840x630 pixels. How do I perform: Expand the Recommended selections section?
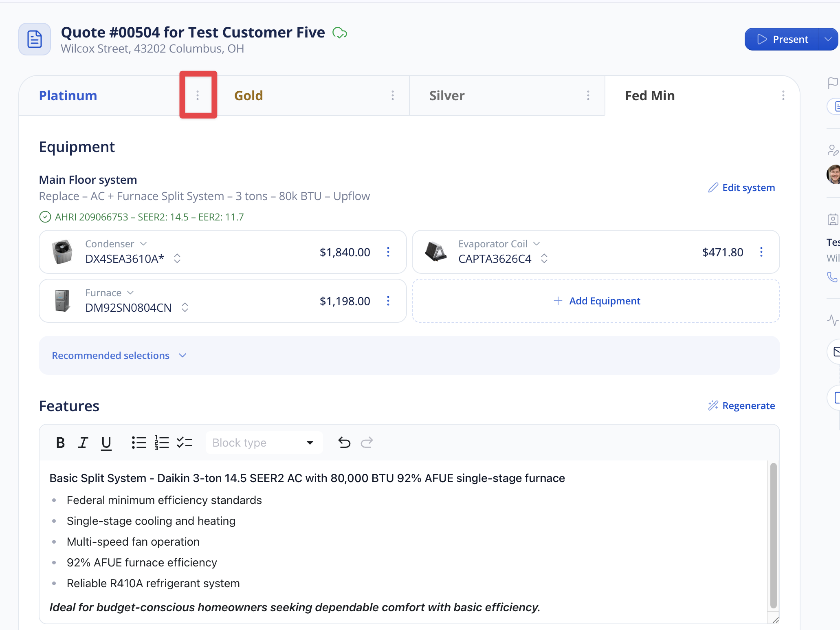[119, 355]
